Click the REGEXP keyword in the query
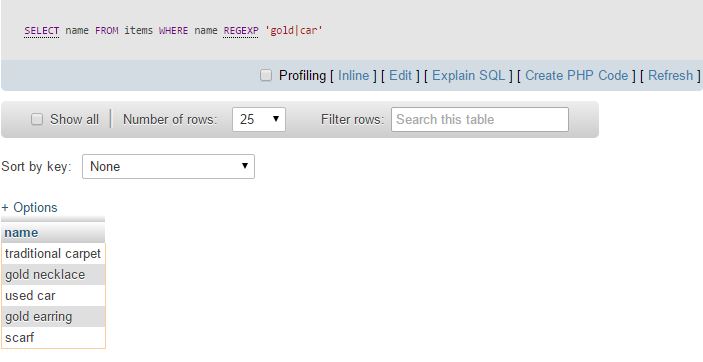Viewport: 703px width, 362px height. pyautogui.click(x=241, y=31)
